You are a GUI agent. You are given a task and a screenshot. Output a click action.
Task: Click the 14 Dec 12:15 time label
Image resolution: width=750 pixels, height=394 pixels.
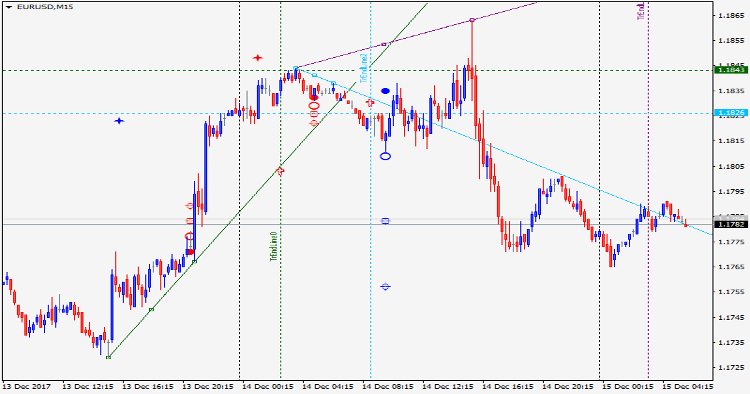tap(448, 386)
